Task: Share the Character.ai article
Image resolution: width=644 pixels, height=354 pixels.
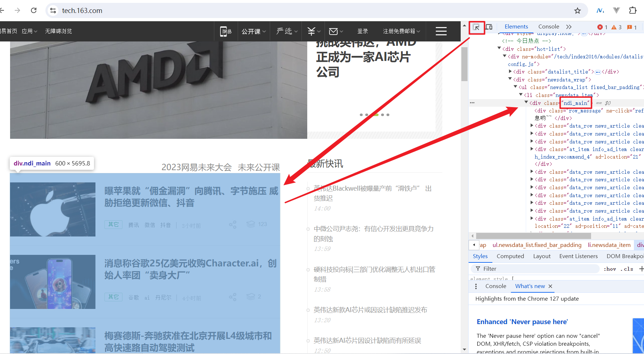Action: pos(233,297)
